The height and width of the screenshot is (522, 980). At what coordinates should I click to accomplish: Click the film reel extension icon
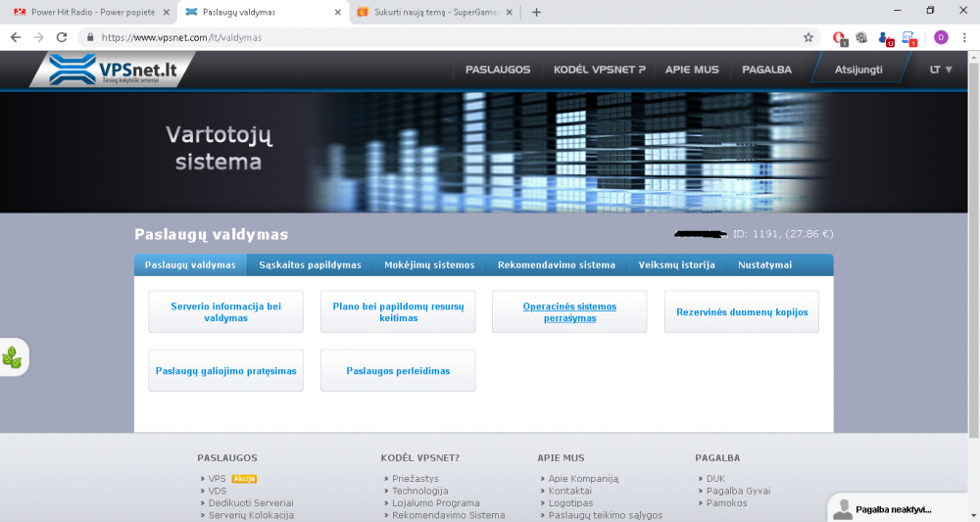[x=861, y=37]
